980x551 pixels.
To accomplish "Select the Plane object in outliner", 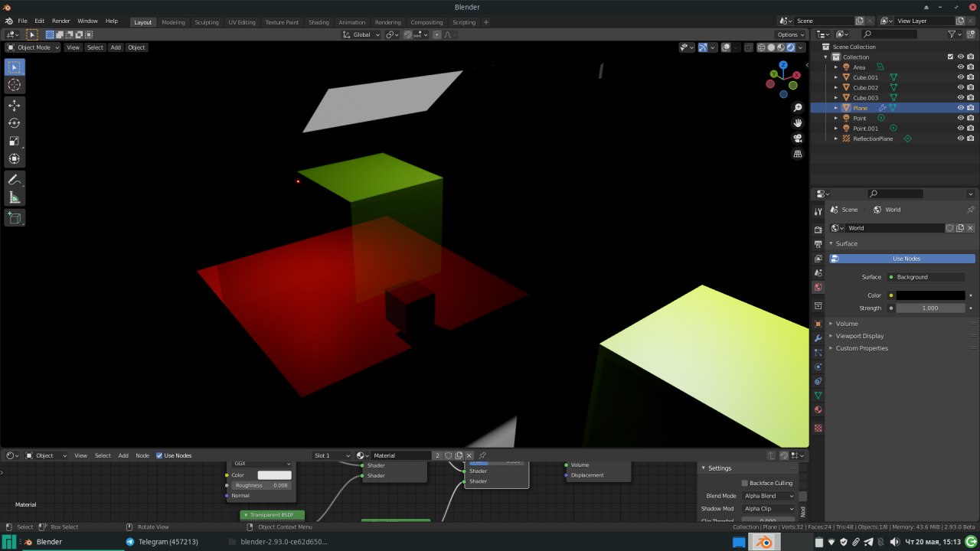I will tap(861, 108).
